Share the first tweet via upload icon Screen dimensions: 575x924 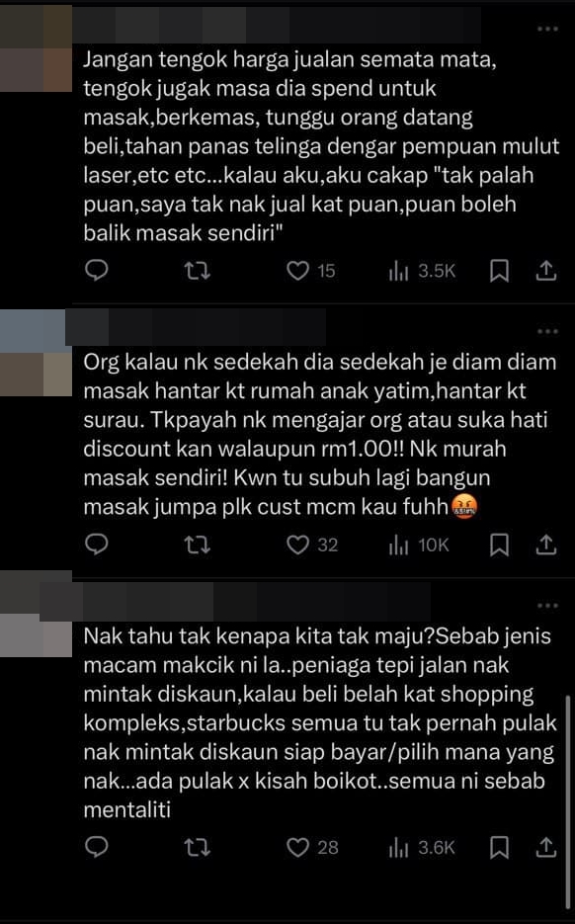(546, 271)
